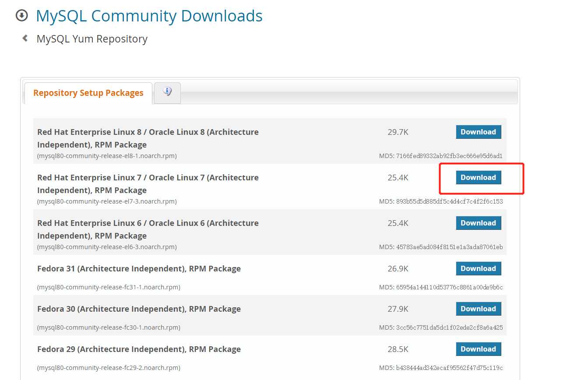This screenshot has height=380, width=588.
Task: Click filename mysql80-community-release-el6-3.noarch.rpm
Action: tap(107, 247)
